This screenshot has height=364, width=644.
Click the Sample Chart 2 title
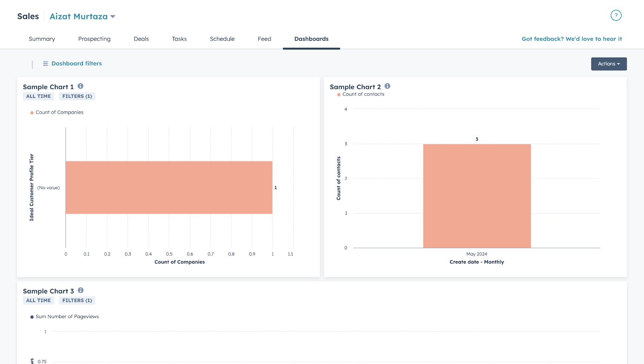(355, 87)
